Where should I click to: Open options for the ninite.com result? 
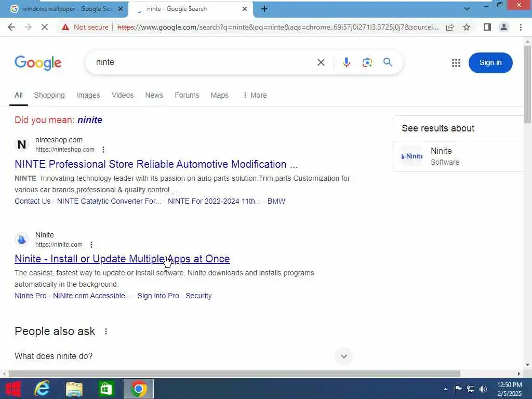pyautogui.click(x=91, y=245)
